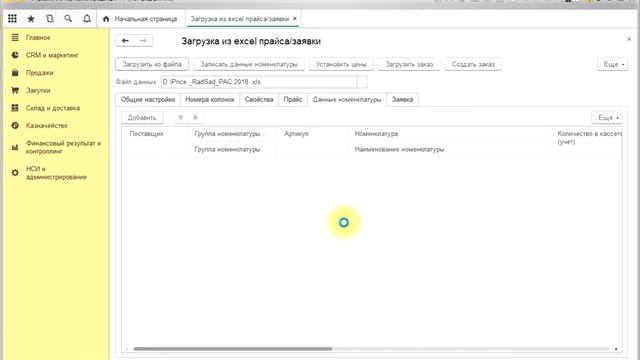
Task: Click НСИ и администрирование gear icon
Action: (15, 173)
